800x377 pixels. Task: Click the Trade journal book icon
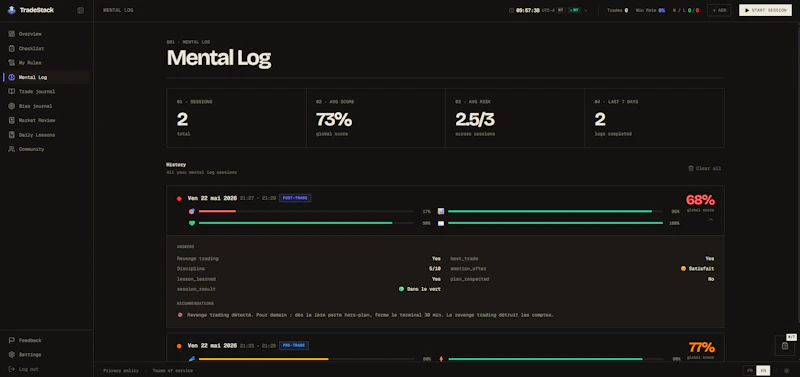coord(12,92)
